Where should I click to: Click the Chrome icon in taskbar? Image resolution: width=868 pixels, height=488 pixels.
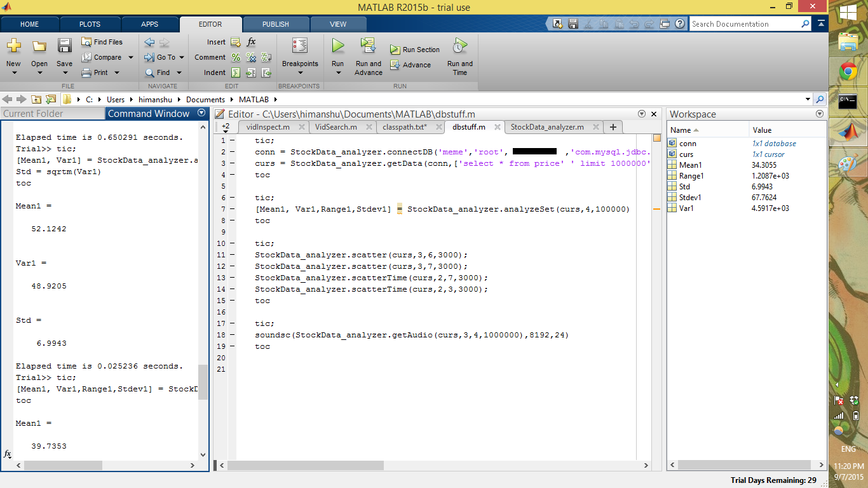pyautogui.click(x=848, y=71)
